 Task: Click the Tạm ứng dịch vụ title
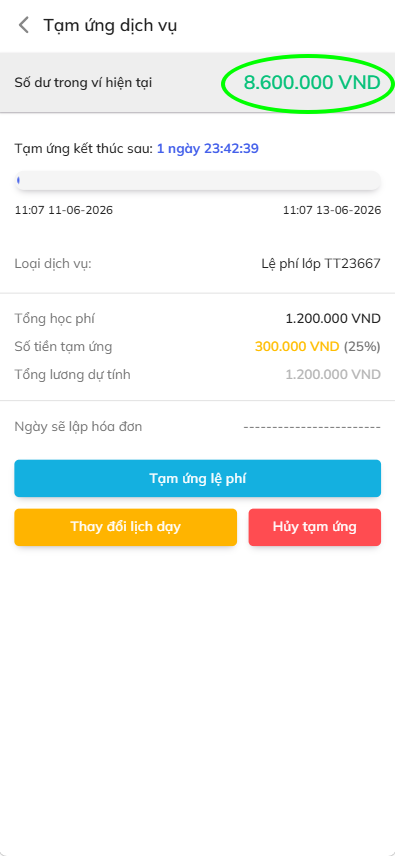(x=110, y=25)
